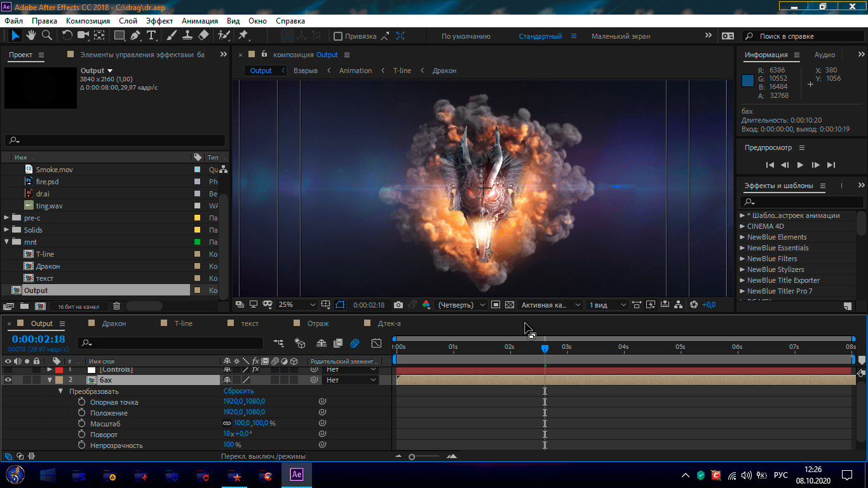Click Сбросить to reset transform

[238, 391]
